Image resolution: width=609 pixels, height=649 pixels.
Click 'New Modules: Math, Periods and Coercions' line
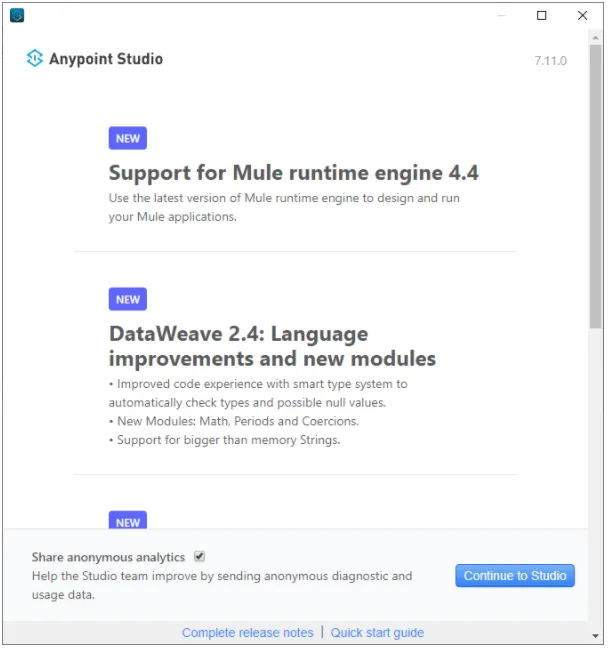(234, 421)
